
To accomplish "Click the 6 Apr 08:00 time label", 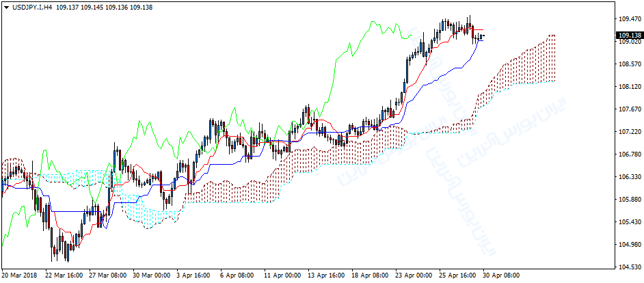I will [x=237, y=275].
